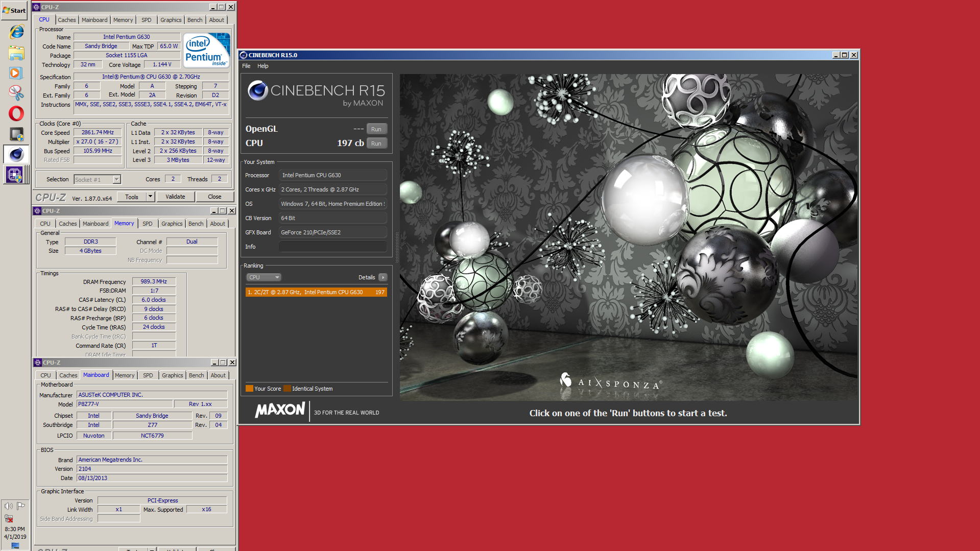980x551 pixels.
Task: Open CPU tab in the Memory CPU-Z window
Action: click(45, 224)
